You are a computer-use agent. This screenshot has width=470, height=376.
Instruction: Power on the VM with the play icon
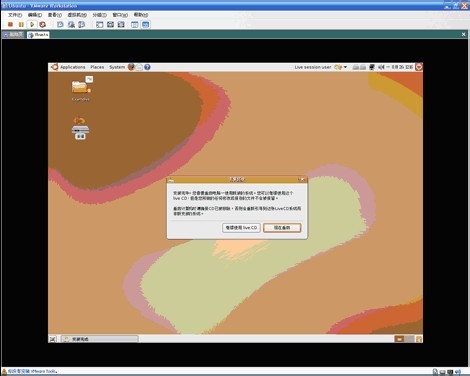click(x=32, y=24)
